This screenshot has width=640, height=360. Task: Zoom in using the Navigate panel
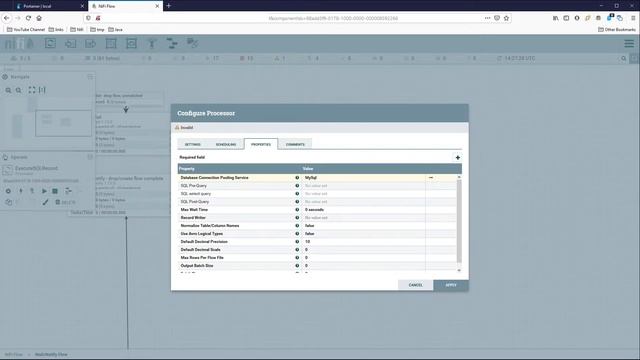8,90
